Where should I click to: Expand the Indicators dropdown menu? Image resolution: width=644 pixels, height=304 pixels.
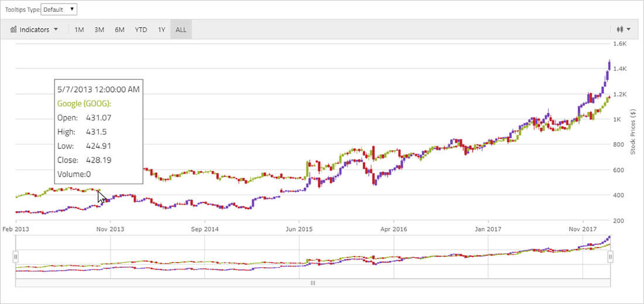click(56, 30)
